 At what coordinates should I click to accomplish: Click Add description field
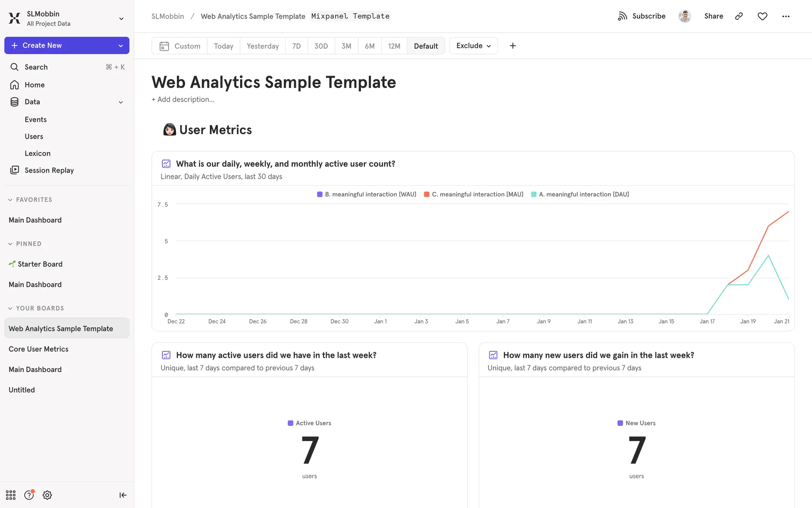coord(183,99)
